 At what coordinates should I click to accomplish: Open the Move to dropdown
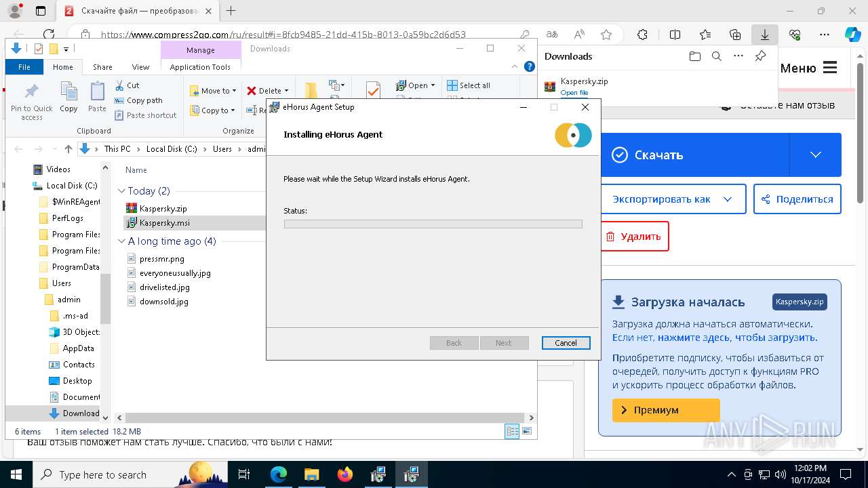click(212, 91)
